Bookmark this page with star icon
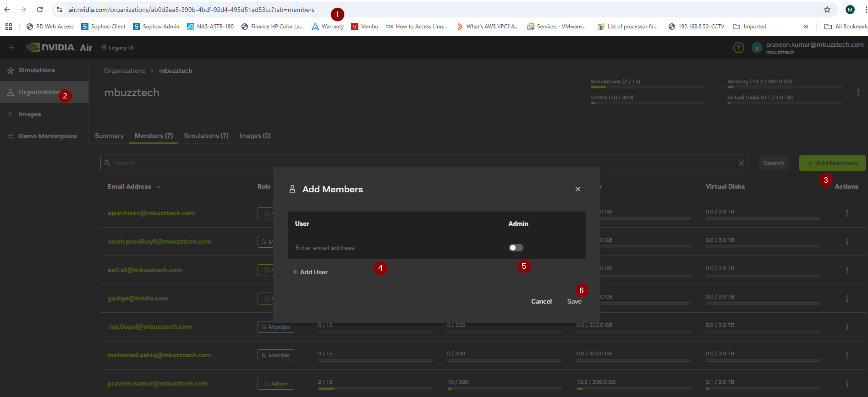Screen dimensions: 868x397 pos(827,10)
